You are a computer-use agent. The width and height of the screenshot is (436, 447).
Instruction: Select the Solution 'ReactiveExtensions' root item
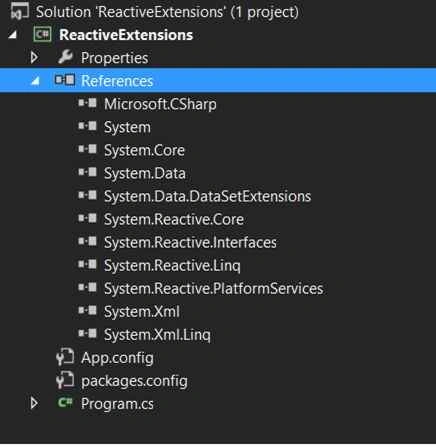pos(167,12)
